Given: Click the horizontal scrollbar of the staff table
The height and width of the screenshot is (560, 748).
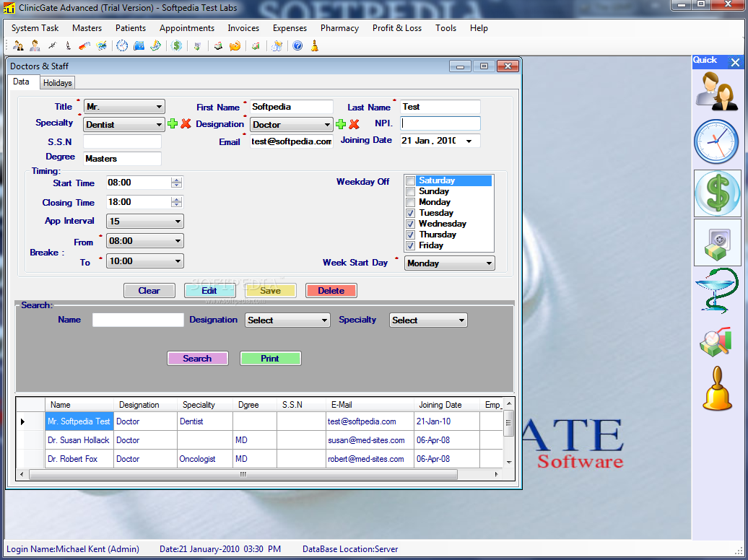Looking at the screenshot, I should [243, 474].
